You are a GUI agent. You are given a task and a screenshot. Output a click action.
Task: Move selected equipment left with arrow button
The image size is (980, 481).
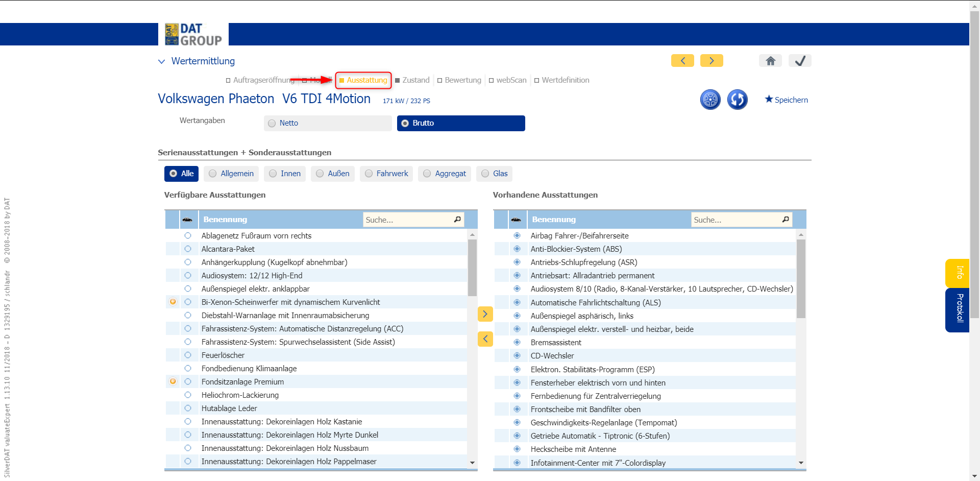(485, 339)
